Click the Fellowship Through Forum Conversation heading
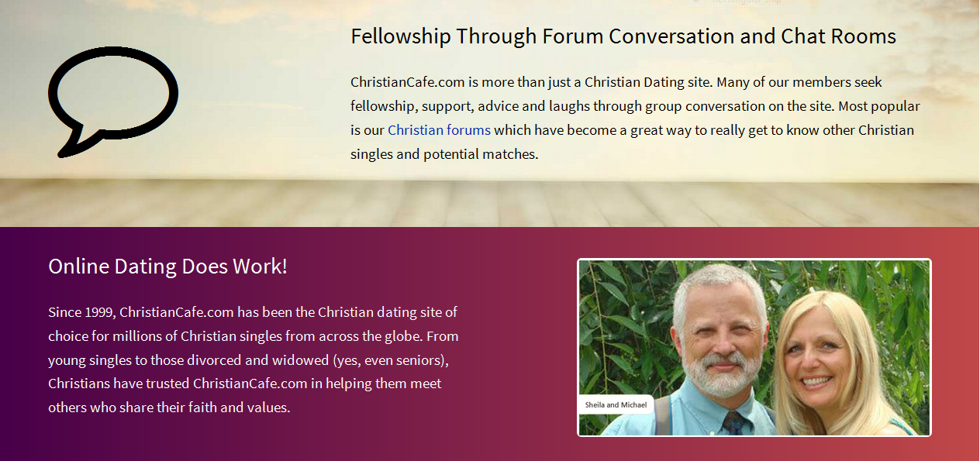This screenshot has width=980, height=461. click(623, 36)
